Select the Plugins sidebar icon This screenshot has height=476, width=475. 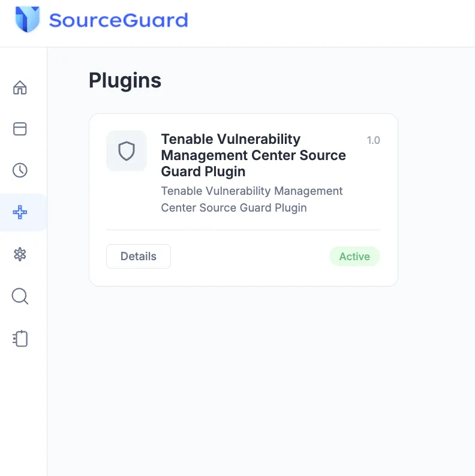[x=20, y=212]
